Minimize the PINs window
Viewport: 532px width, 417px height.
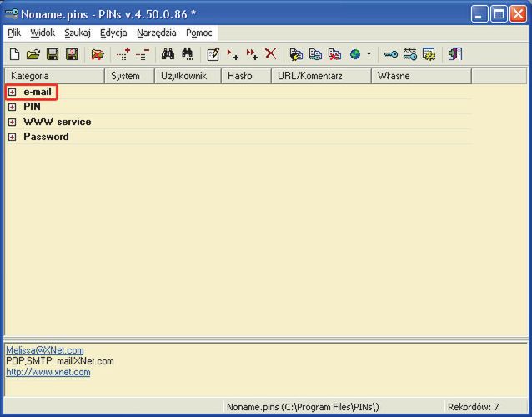(x=479, y=14)
